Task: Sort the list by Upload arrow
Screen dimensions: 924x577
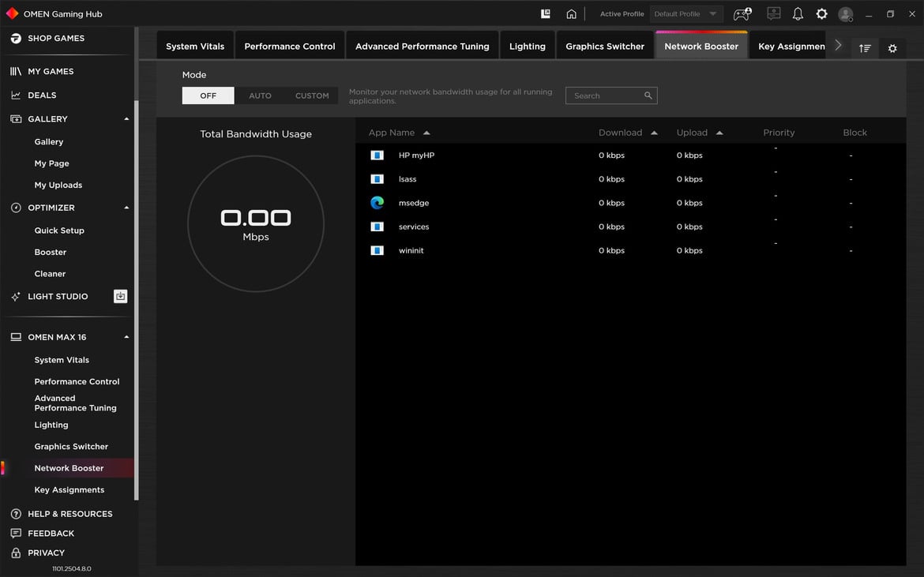Action: (x=719, y=133)
